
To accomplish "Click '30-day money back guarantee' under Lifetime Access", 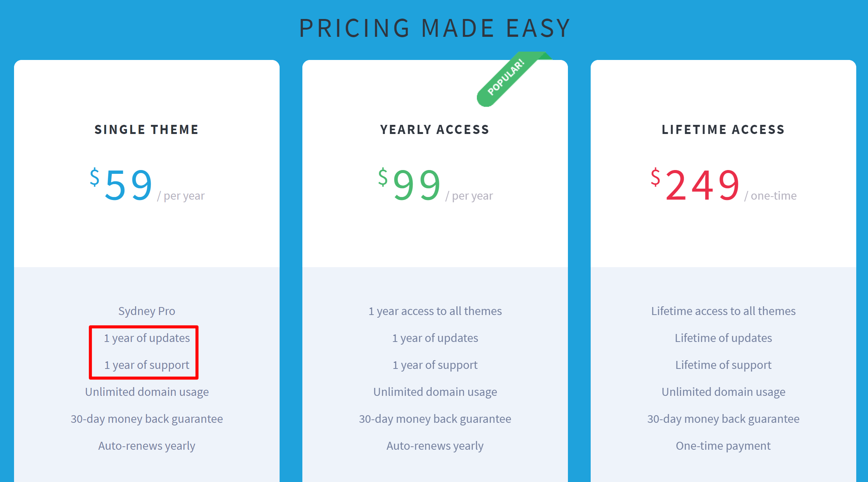I will click(x=723, y=419).
